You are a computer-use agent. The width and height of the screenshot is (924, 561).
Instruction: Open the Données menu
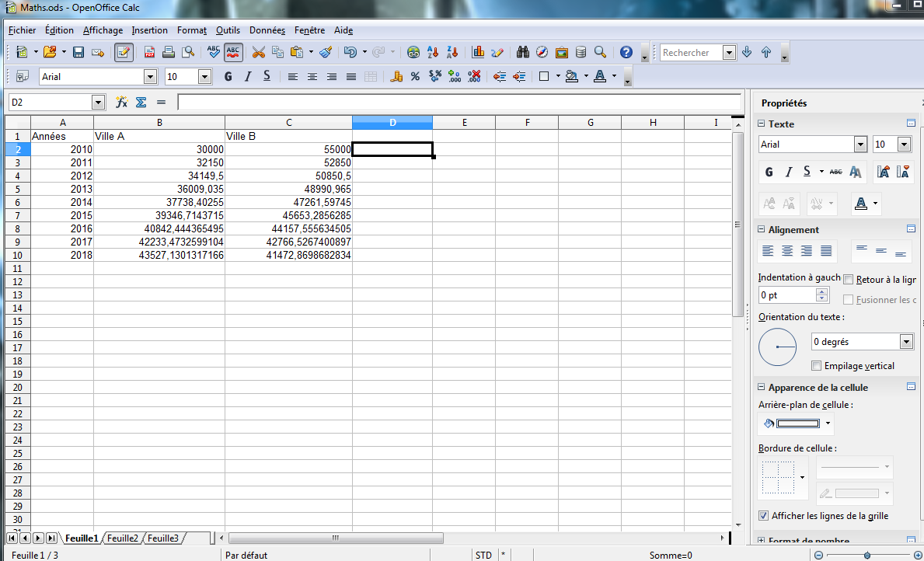click(267, 30)
